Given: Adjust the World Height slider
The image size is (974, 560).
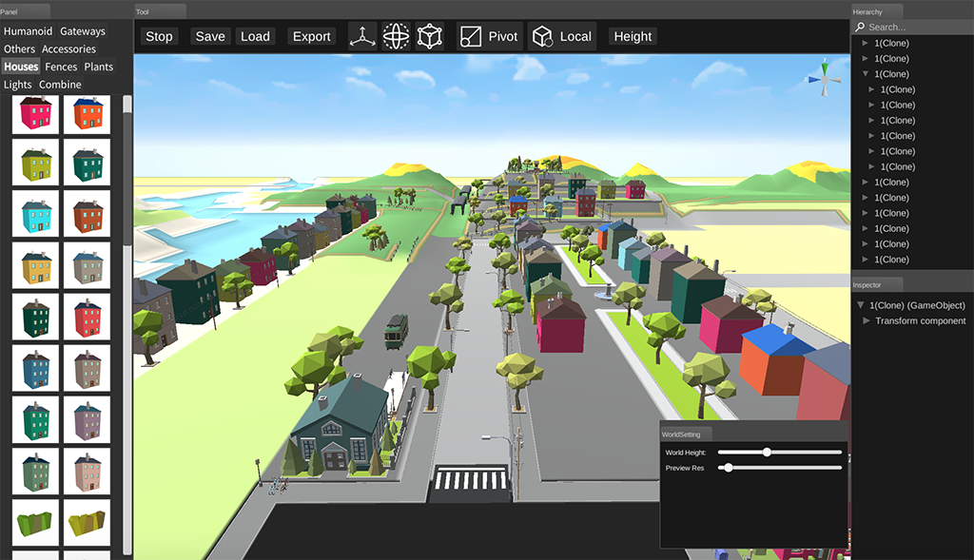Looking at the screenshot, I should [x=767, y=453].
